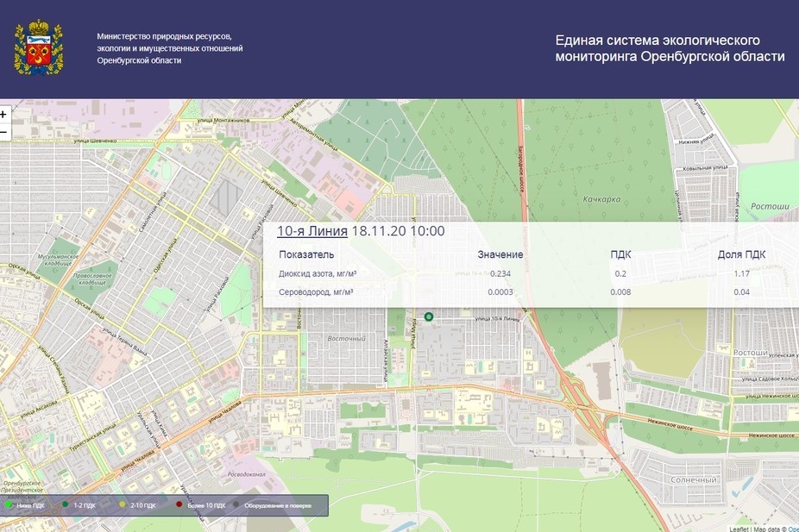Click the Православное кладбище map label

92,279
